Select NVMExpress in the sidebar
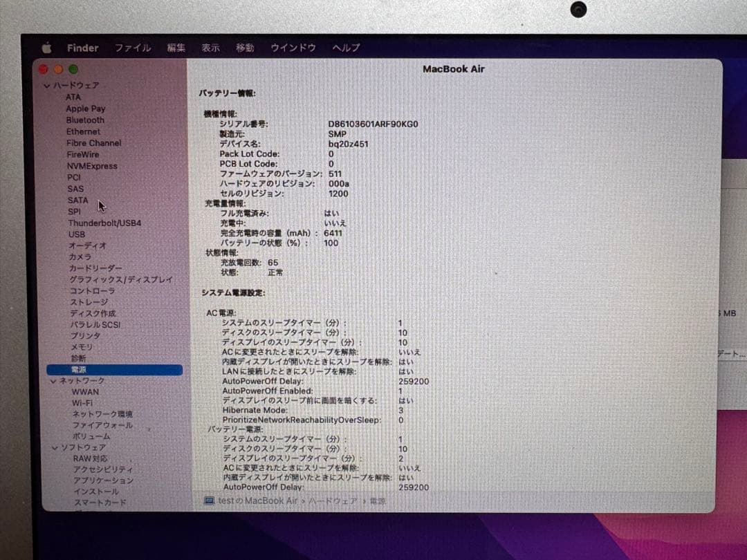747x560 pixels. point(91,166)
